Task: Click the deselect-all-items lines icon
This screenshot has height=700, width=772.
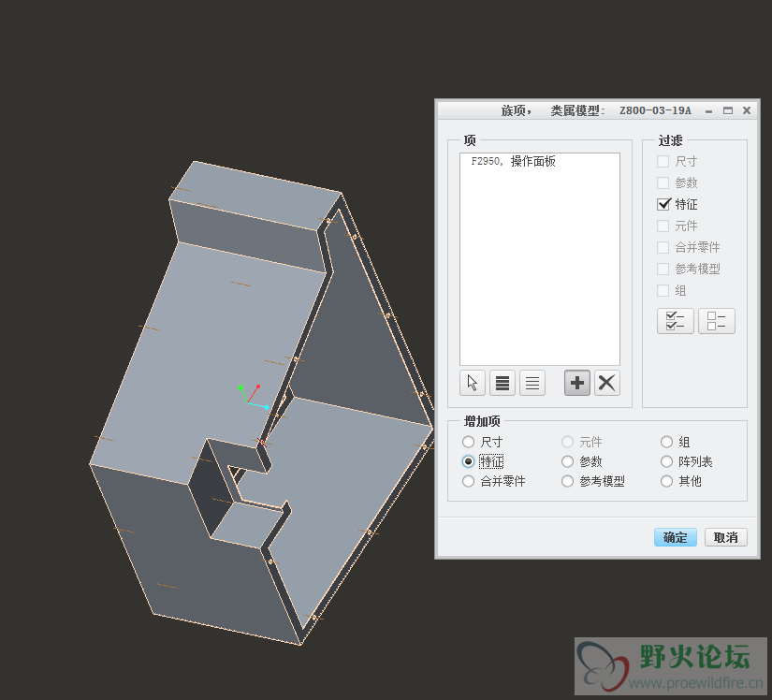Action: [x=532, y=383]
